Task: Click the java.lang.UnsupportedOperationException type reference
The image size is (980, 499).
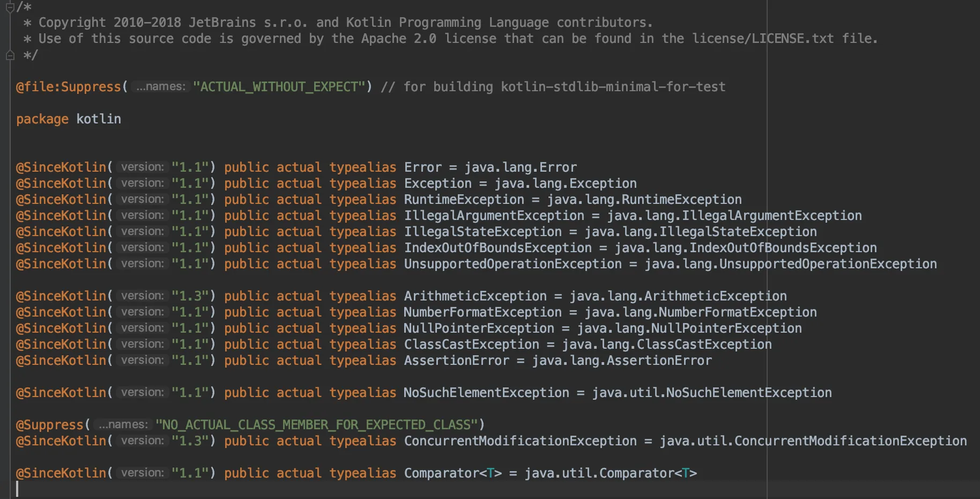Action: point(791,264)
